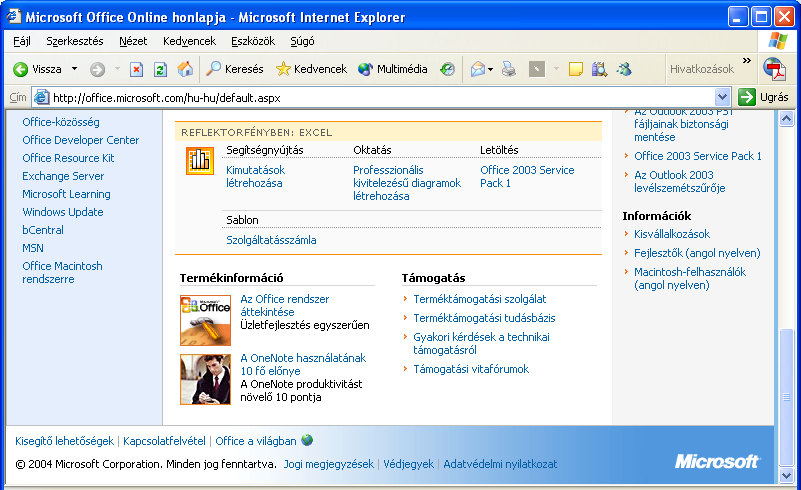
Task: Open the Támogatási vitafórumok link
Action: pos(471,369)
